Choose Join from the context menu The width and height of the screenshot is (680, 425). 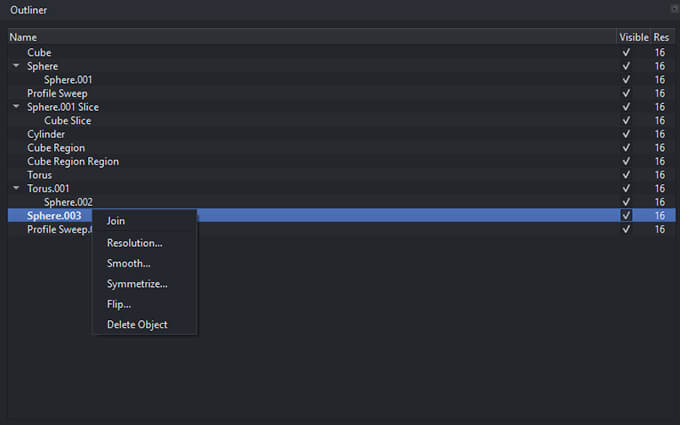tap(116, 221)
